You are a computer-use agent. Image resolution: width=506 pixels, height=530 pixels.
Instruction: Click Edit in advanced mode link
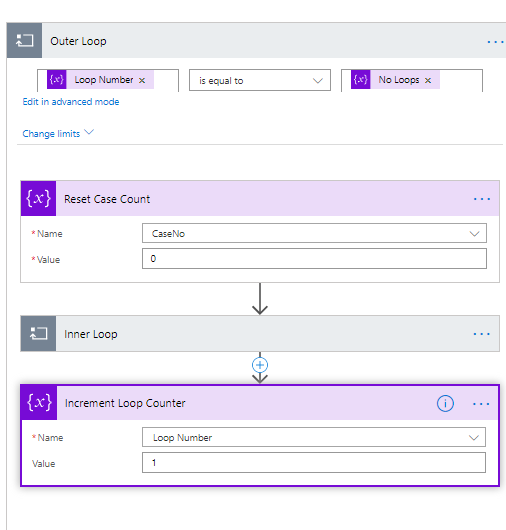tap(71, 102)
